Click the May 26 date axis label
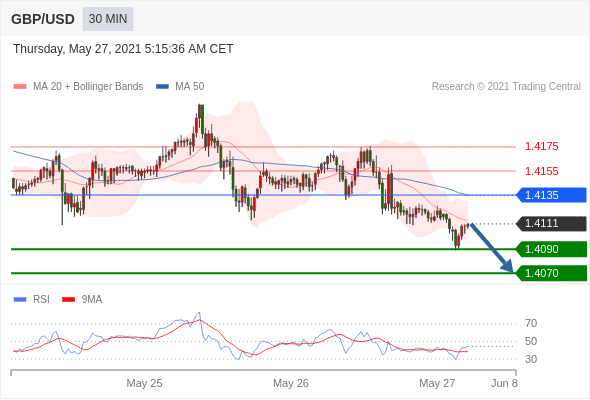Image resolution: width=590 pixels, height=400 pixels. (x=291, y=383)
